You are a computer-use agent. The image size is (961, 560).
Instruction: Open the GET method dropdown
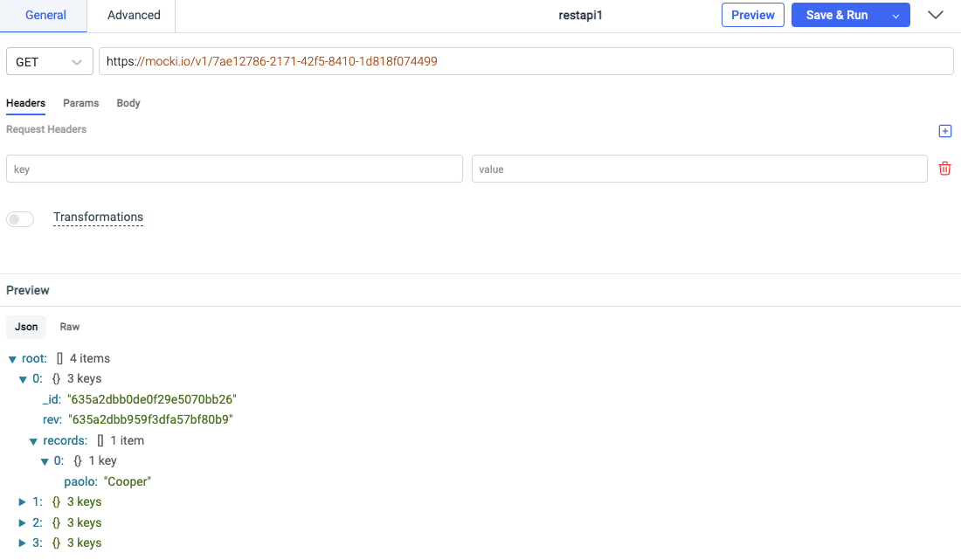pyautogui.click(x=50, y=62)
